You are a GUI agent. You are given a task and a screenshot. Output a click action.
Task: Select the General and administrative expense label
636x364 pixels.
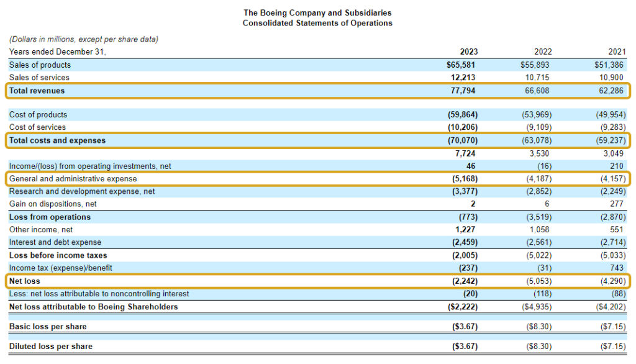pyautogui.click(x=73, y=179)
